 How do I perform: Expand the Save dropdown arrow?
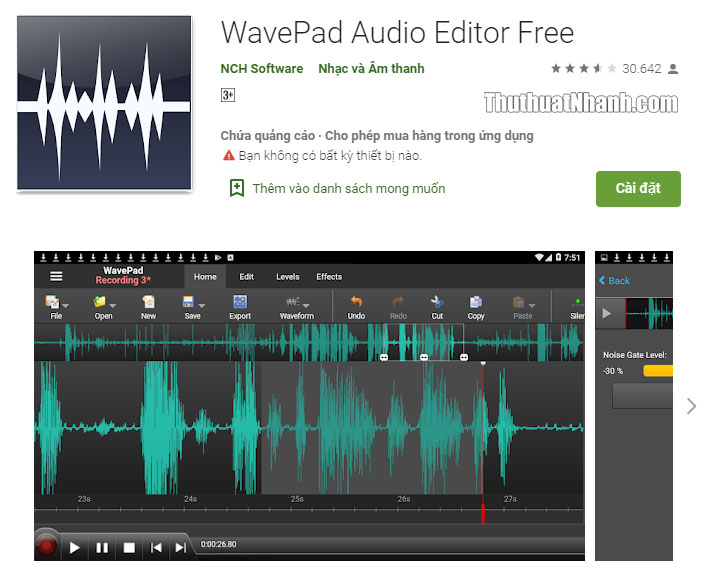pos(202,306)
